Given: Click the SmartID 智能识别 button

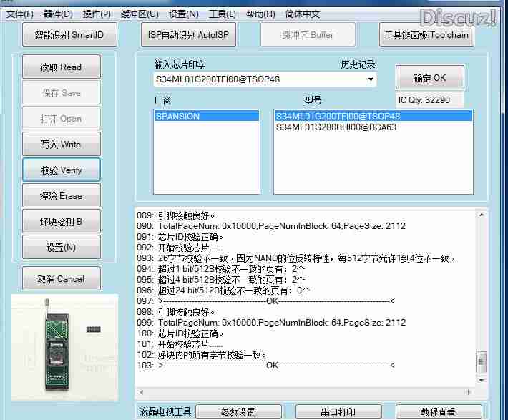Looking at the screenshot, I should click(x=69, y=34).
